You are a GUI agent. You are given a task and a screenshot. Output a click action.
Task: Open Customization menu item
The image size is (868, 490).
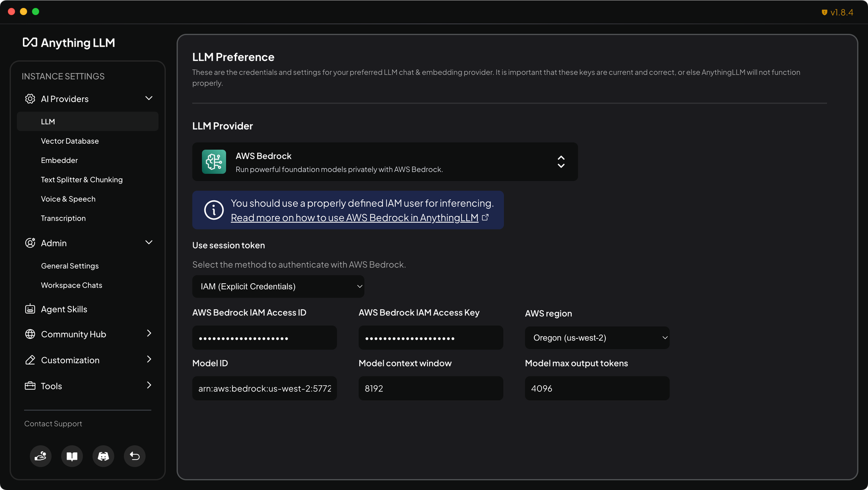[x=70, y=360]
